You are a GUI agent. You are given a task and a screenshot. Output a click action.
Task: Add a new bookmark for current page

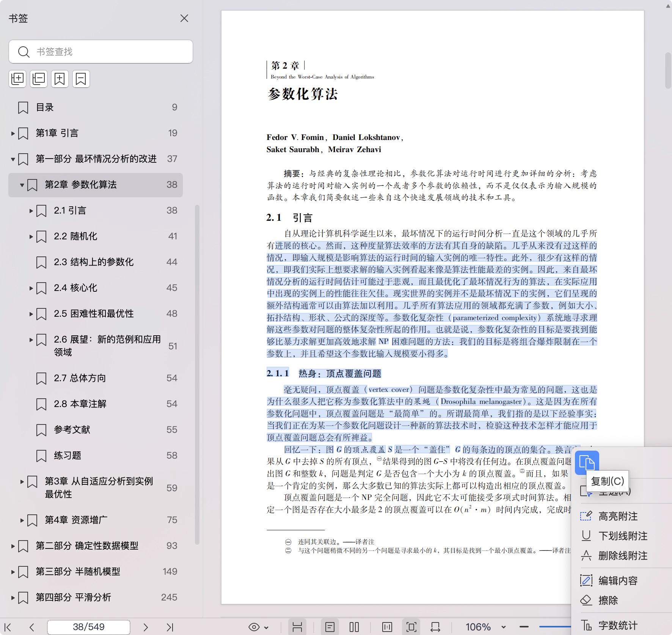click(60, 79)
